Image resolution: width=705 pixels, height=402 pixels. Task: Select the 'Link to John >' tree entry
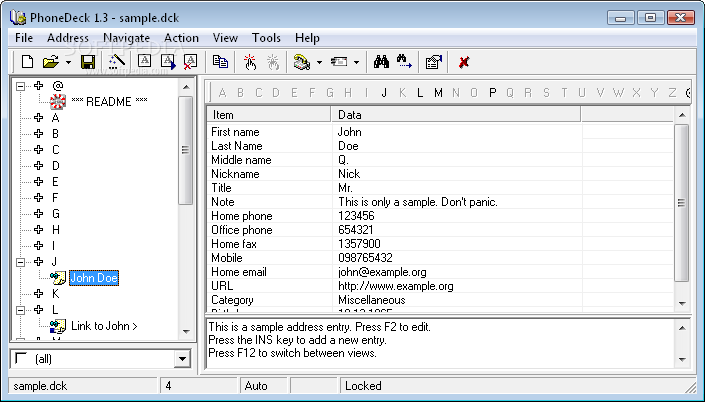click(x=104, y=326)
